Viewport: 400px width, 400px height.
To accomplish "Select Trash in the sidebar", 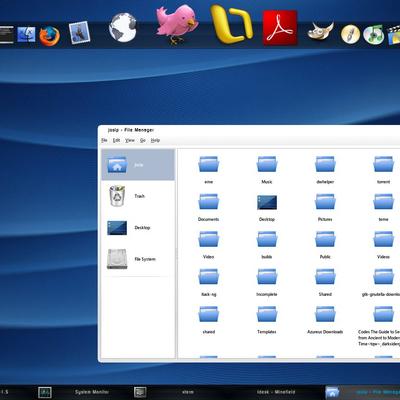I will [x=138, y=196].
